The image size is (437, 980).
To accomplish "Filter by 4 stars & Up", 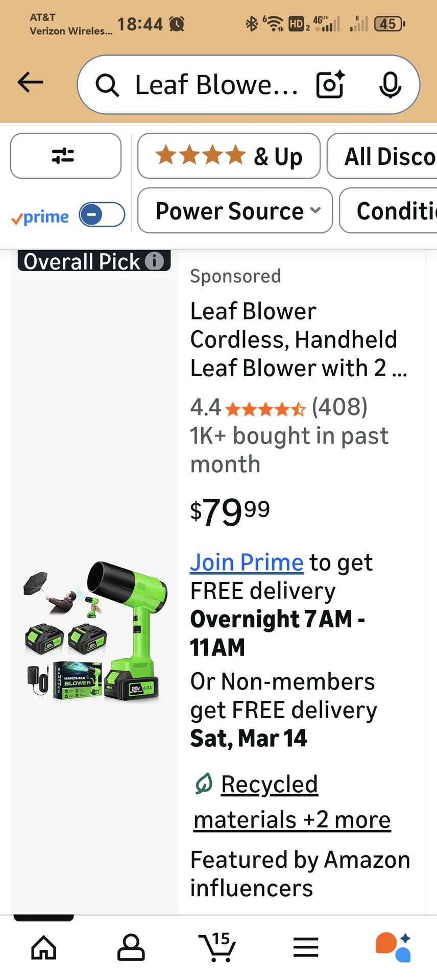I will tap(229, 156).
